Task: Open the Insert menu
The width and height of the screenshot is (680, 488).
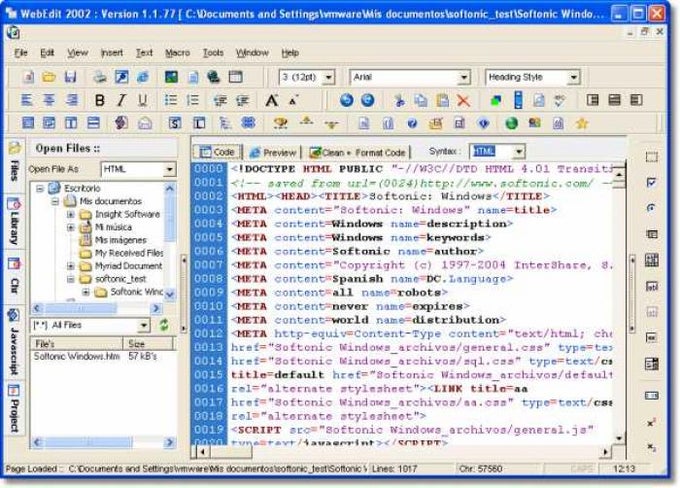Action: point(112,53)
